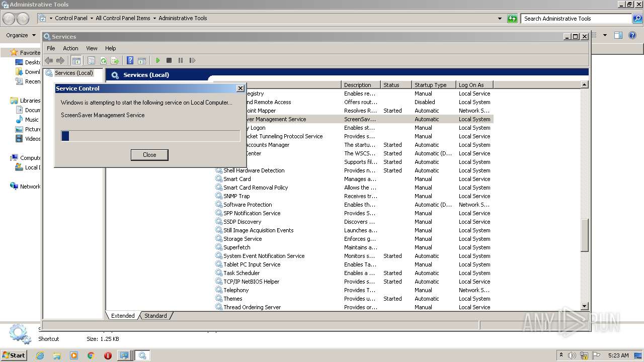Open the Organize dropdown in Administrative Tools

pyautogui.click(x=21, y=35)
